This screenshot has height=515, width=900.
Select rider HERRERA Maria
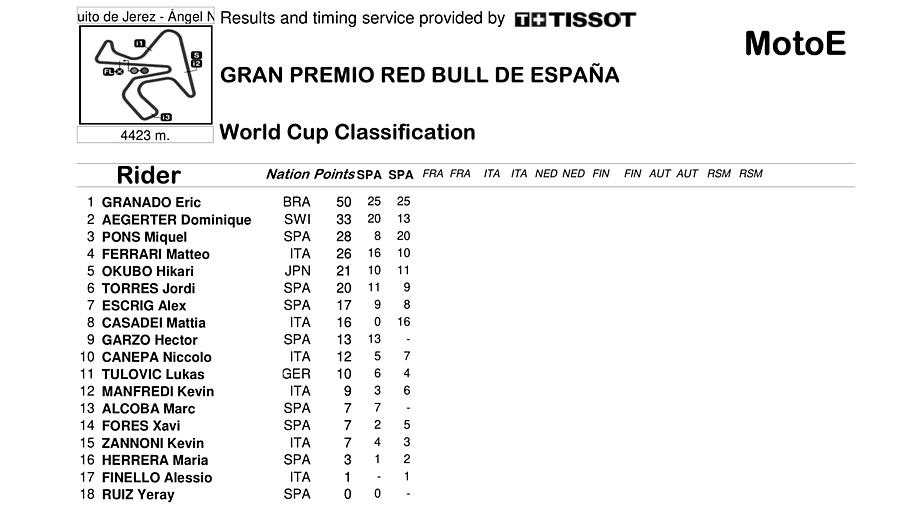tap(155, 460)
